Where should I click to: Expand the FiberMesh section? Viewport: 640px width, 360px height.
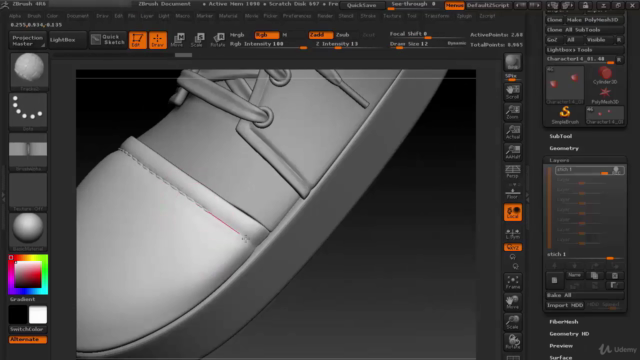click(x=564, y=322)
